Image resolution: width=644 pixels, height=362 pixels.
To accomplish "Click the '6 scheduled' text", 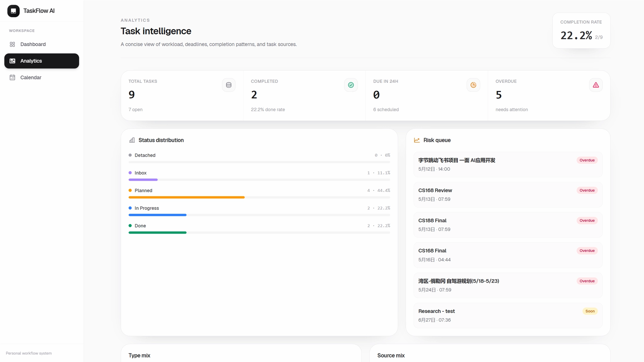I will pos(386,110).
